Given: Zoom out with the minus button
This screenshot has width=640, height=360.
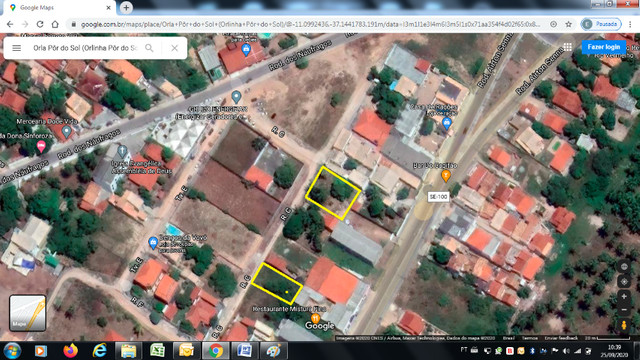Looking at the screenshot, I should [x=624, y=310].
